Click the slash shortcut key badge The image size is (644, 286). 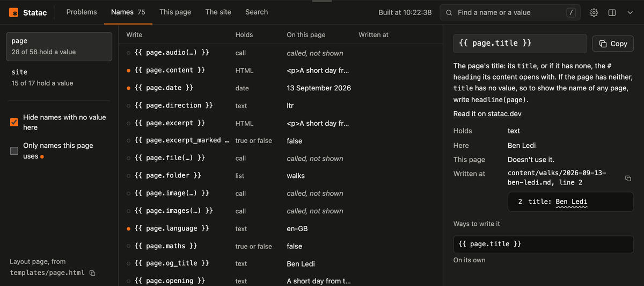pos(571,12)
